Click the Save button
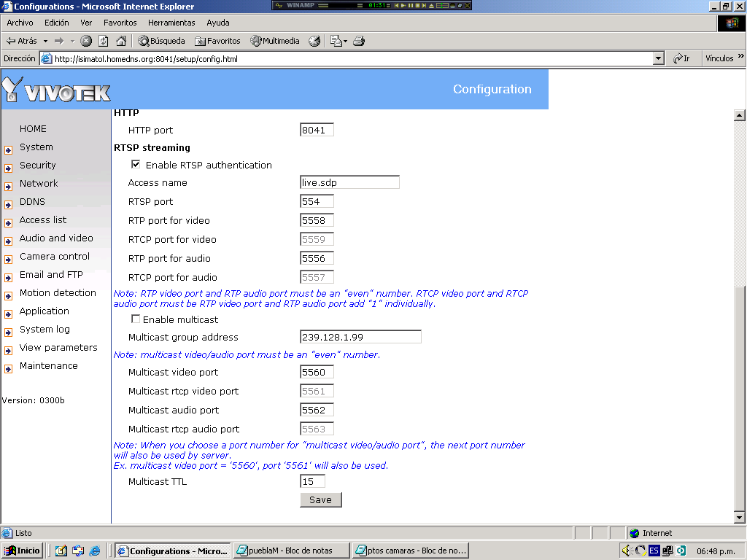The height and width of the screenshot is (560, 747). 320,499
